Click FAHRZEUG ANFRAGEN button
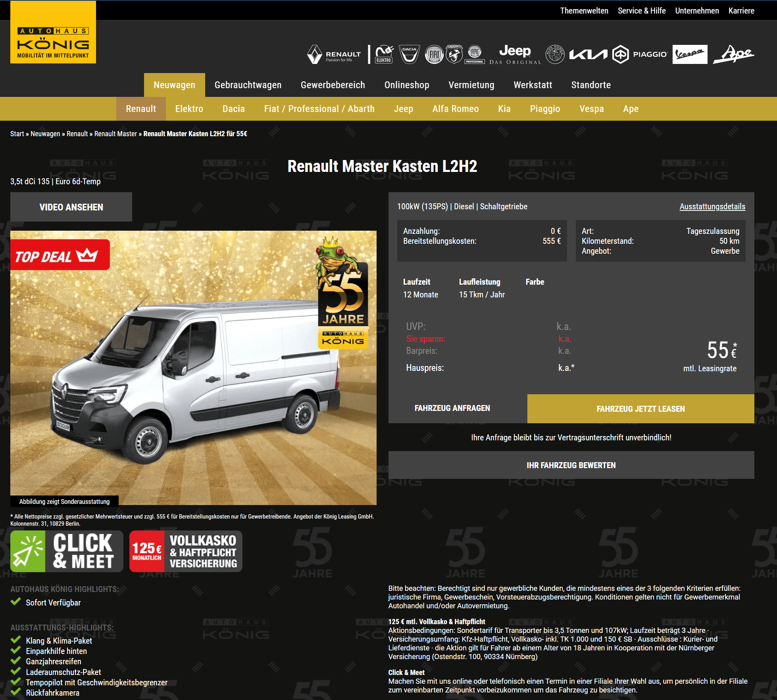777x700 pixels. (452, 408)
